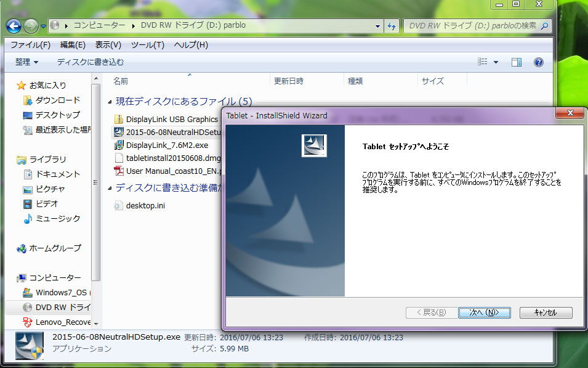Maximize the Explorer window
The height and width of the screenshot is (368, 588).
[x=516, y=4]
